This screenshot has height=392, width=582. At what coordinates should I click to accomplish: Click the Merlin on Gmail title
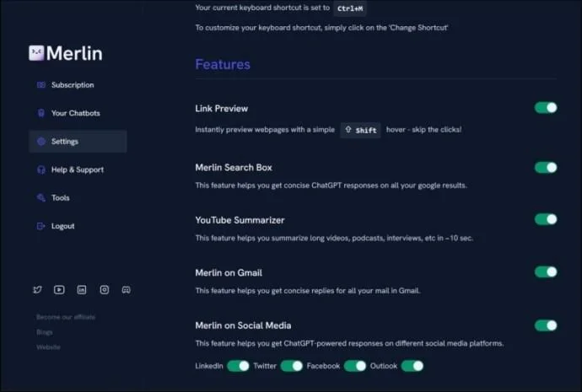[x=229, y=273]
